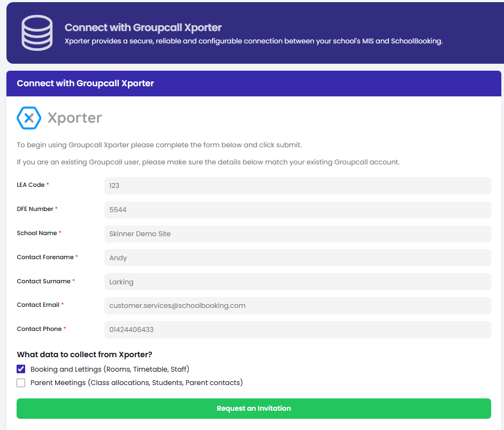Viewport: 504px width, 430px height.
Task: Click into School Name field
Action: pos(297,234)
